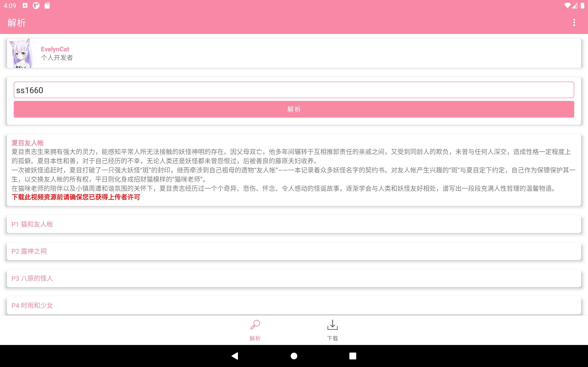Tap the 下载 tab label text
Screen dimensions: 588x367
point(332,338)
